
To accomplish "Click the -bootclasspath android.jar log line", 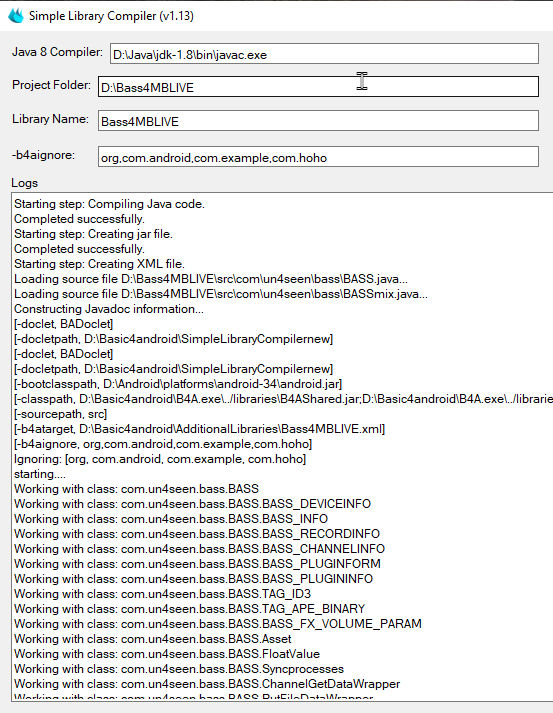I will (178, 384).
